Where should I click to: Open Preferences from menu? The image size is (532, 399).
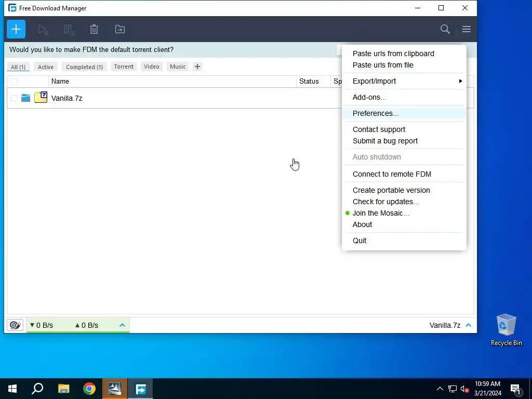[x=404, y=113]
